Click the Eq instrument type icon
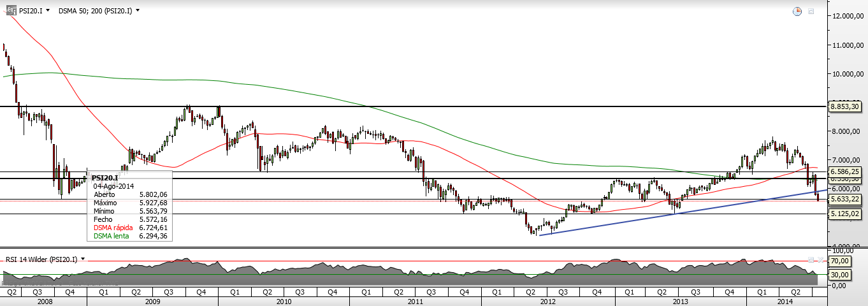868x306 pixels. coord(11,11)
